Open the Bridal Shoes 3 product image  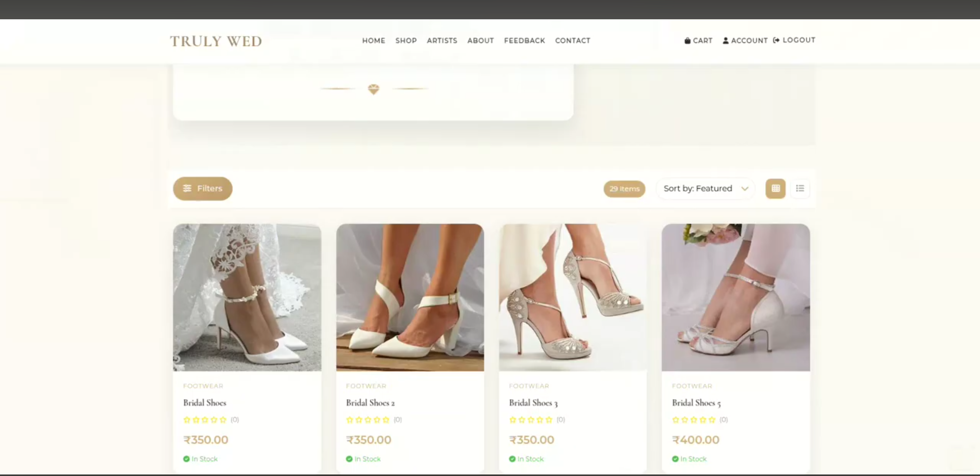click(573, 297)
